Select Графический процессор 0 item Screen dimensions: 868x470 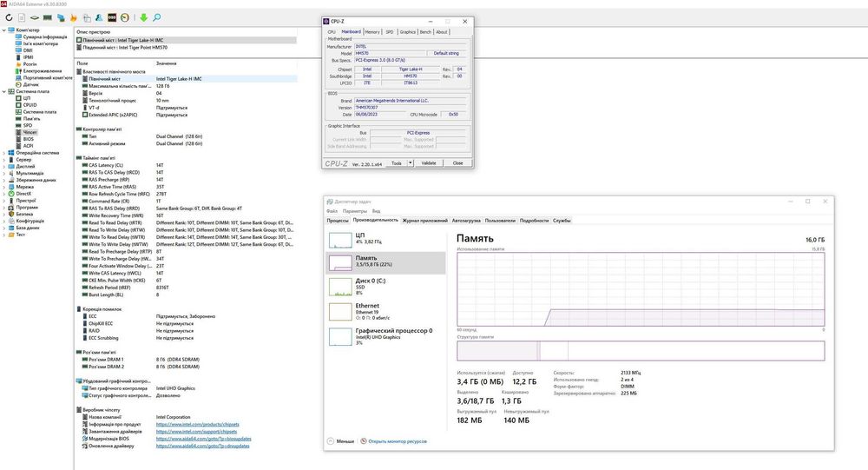[x=386, y=336]
